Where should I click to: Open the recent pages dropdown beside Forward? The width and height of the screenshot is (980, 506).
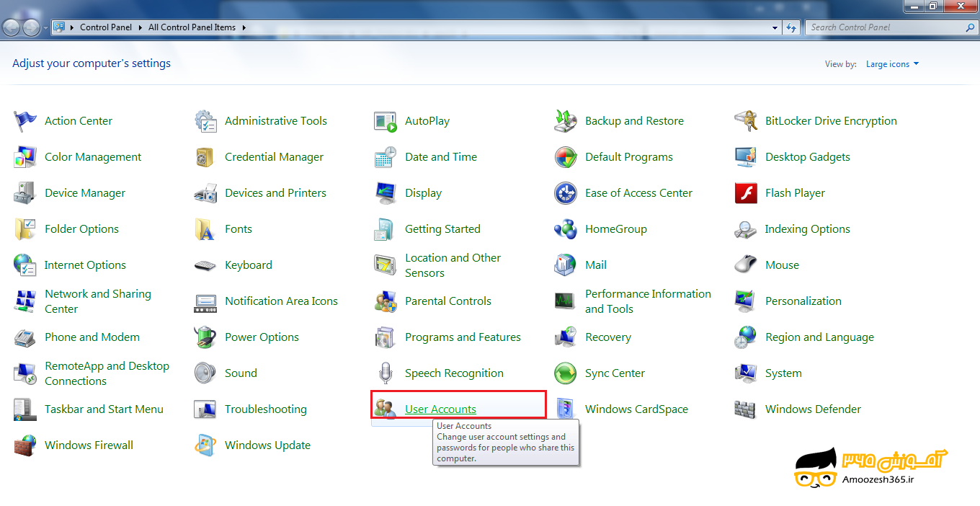(x=46, y=27)
